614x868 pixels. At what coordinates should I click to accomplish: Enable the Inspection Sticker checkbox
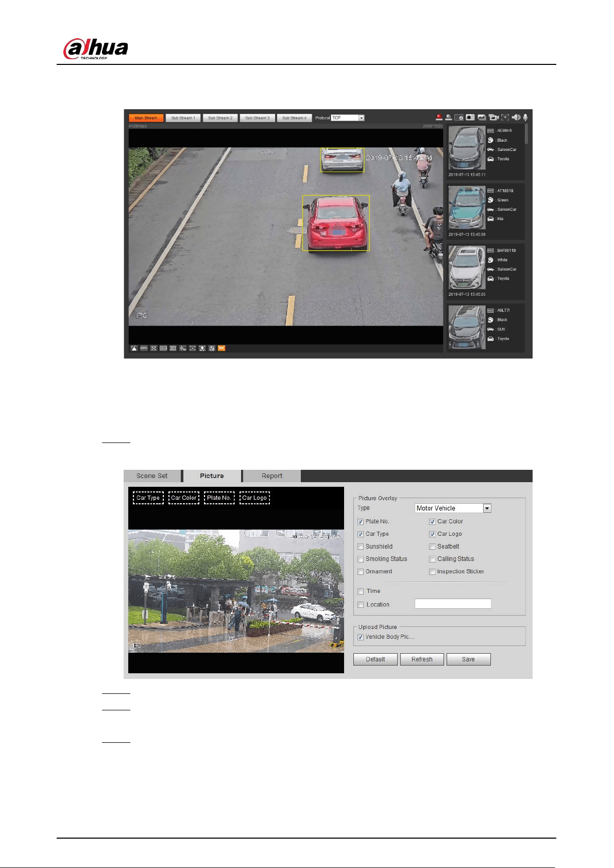tap(432, 572)
